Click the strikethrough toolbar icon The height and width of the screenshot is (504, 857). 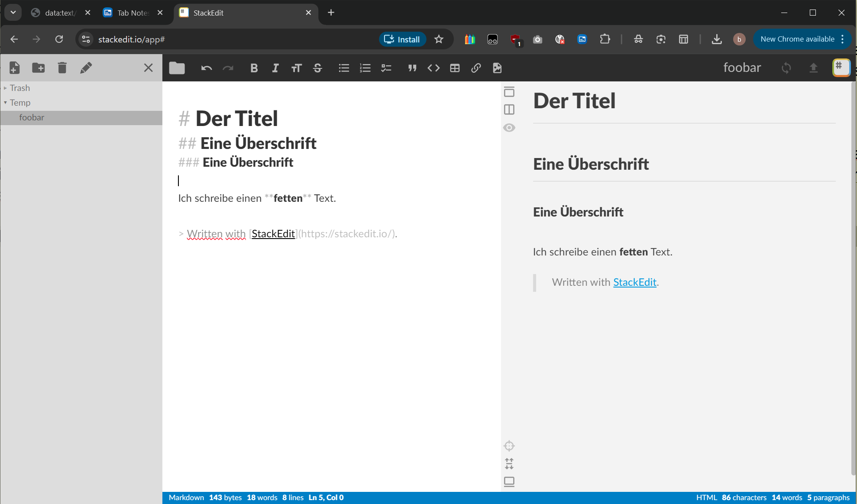(317, 68)
